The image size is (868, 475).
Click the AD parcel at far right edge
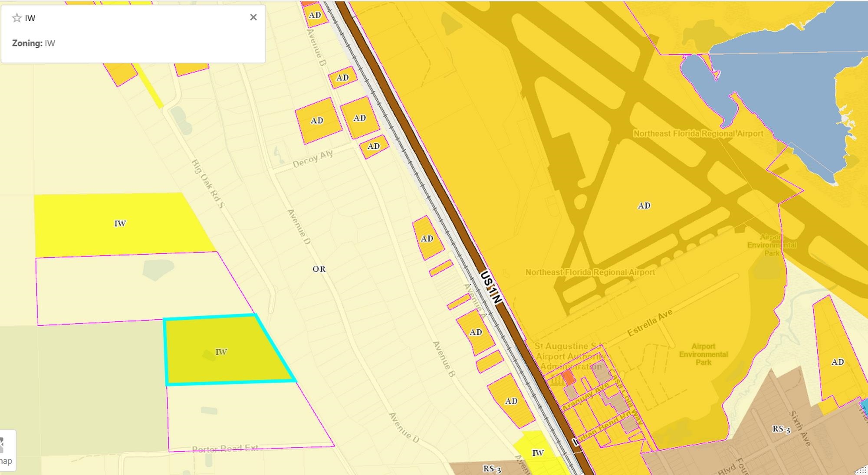click(x=837, y=362)
